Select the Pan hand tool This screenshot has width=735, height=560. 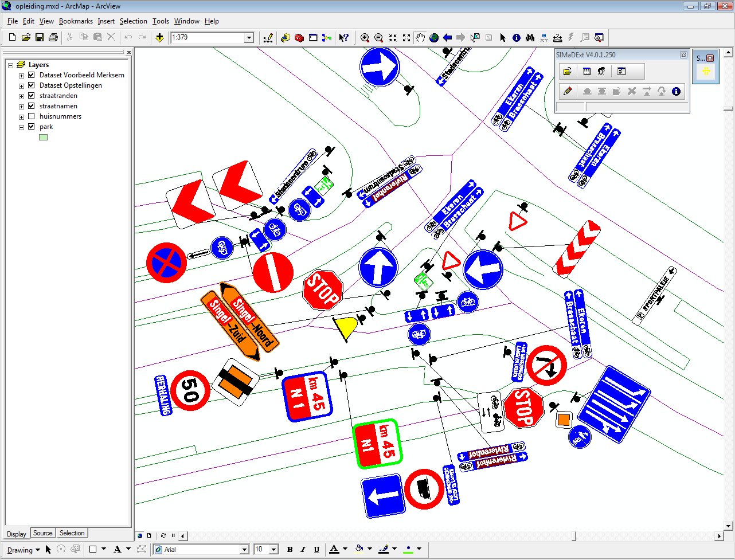(x=420, y=38)
